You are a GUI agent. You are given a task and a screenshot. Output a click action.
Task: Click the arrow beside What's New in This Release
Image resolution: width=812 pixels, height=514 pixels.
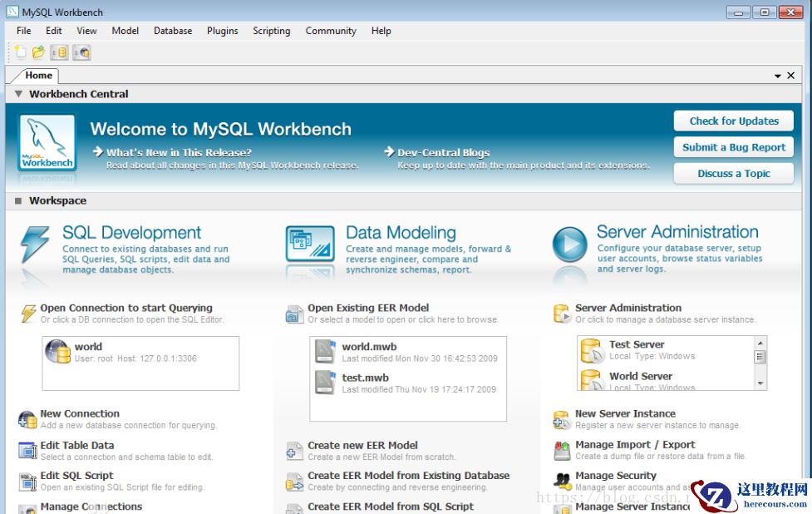[x=98, y=151]
